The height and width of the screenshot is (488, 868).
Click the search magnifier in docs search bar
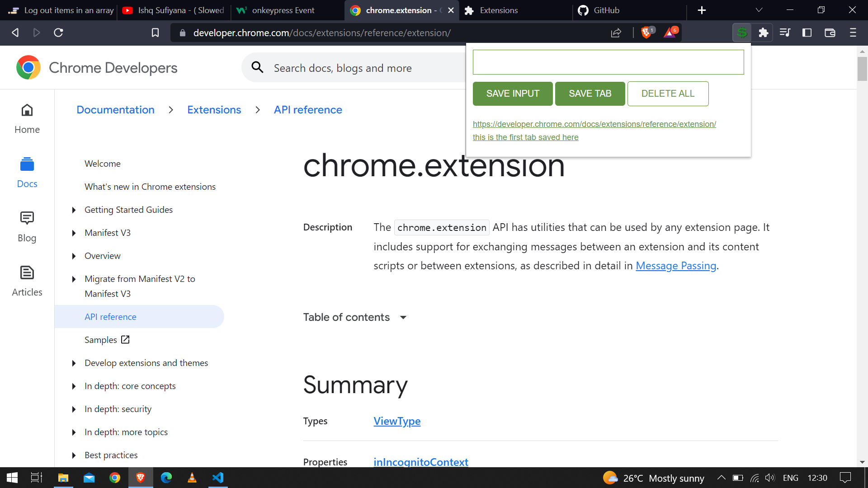click(x=257, y=67)
